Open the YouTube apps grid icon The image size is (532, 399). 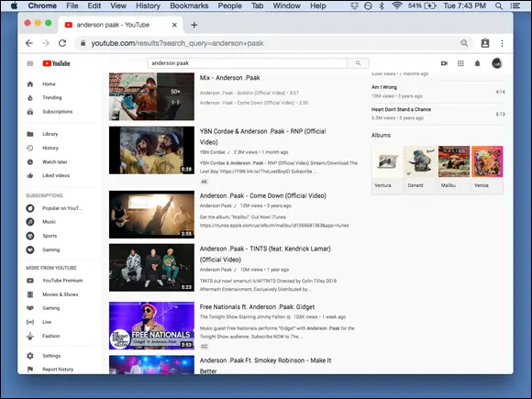pos(460,63)
